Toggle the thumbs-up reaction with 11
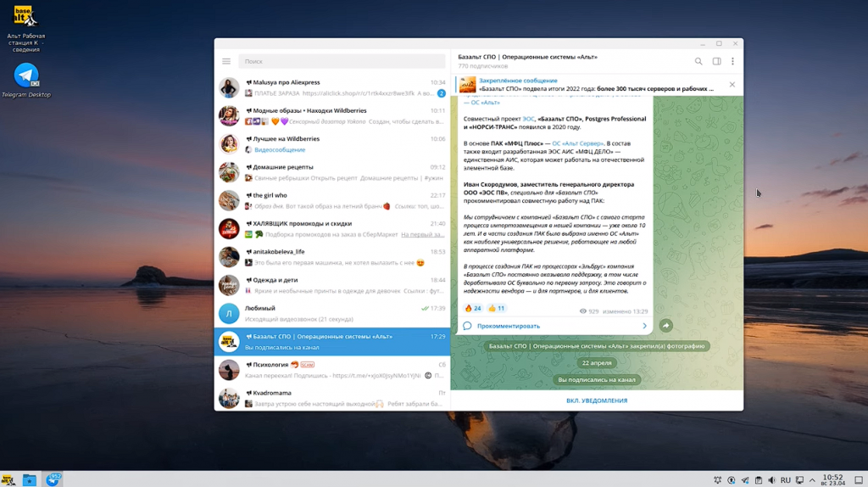868x487 pixels. [x=497, y=308]
